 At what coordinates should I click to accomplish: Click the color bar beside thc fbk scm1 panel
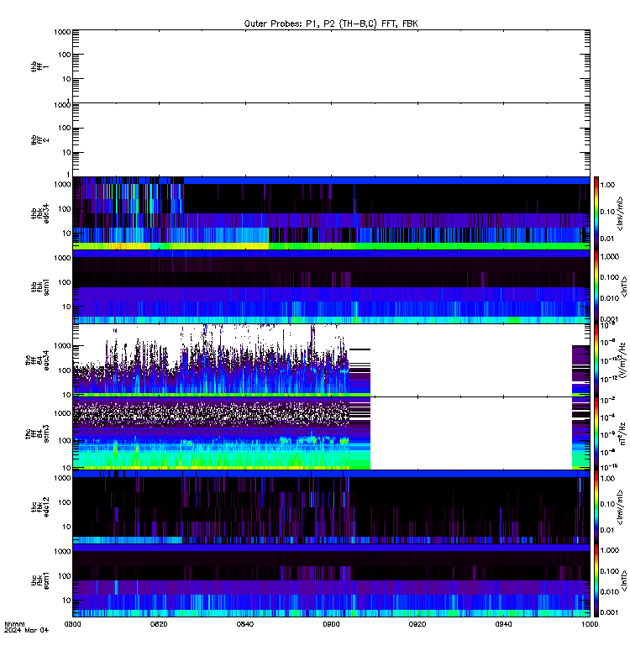click(x=596, y=580)
